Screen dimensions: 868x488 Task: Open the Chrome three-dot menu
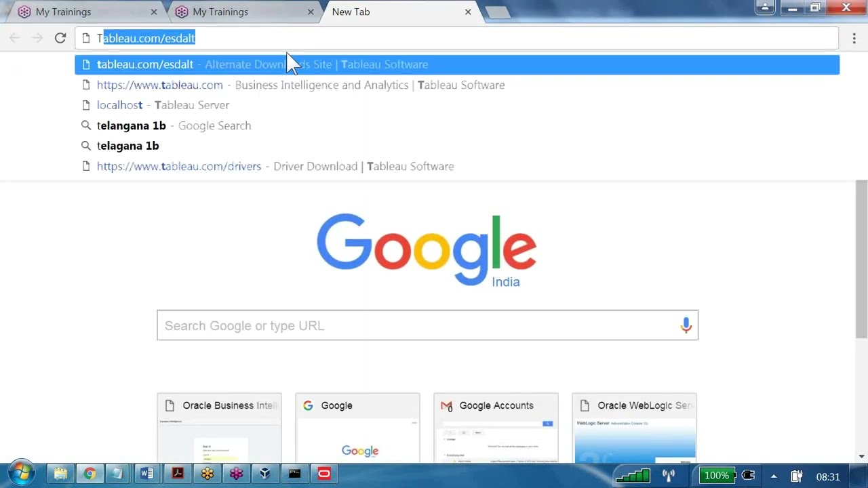pos(854,38)
